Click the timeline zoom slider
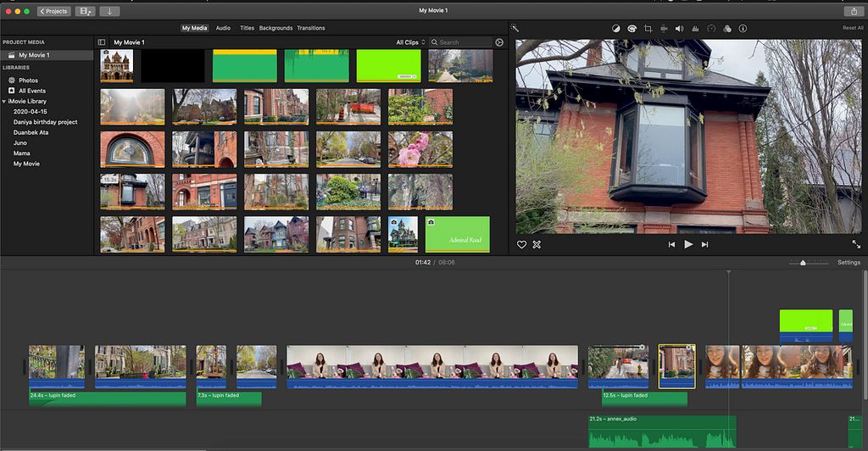The width and height of the screenshot is (868, 451). (x=803, y=263)
